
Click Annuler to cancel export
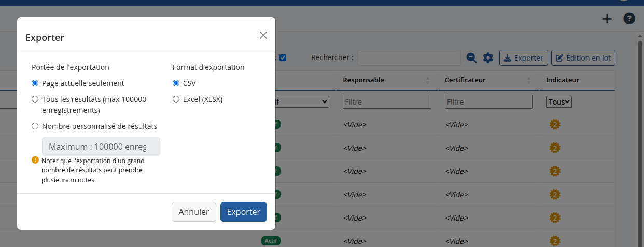(194, 212)
